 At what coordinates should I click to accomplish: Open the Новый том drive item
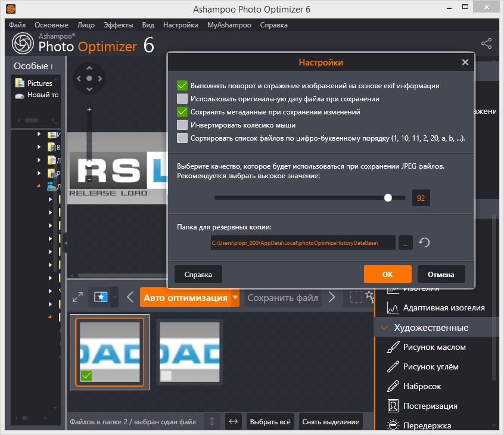tap(36, 95)
